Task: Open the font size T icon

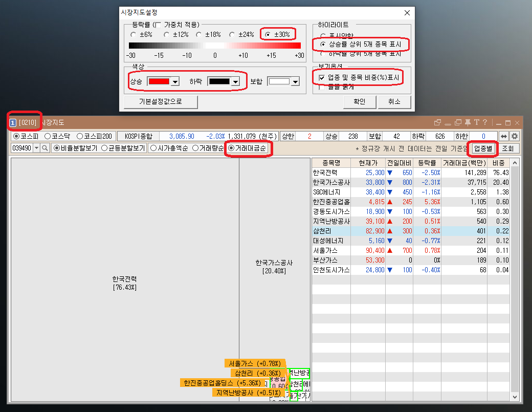Action: 476,122
